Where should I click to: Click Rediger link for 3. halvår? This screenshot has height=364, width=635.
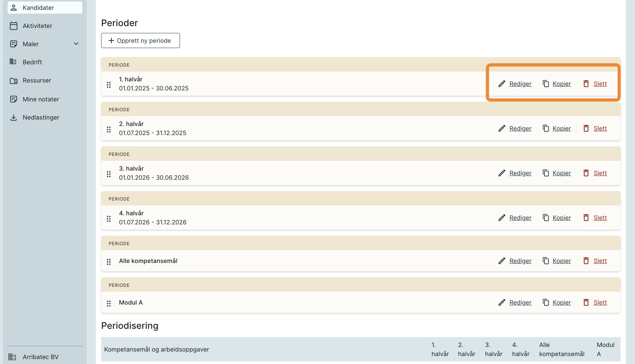click(520, 173)
